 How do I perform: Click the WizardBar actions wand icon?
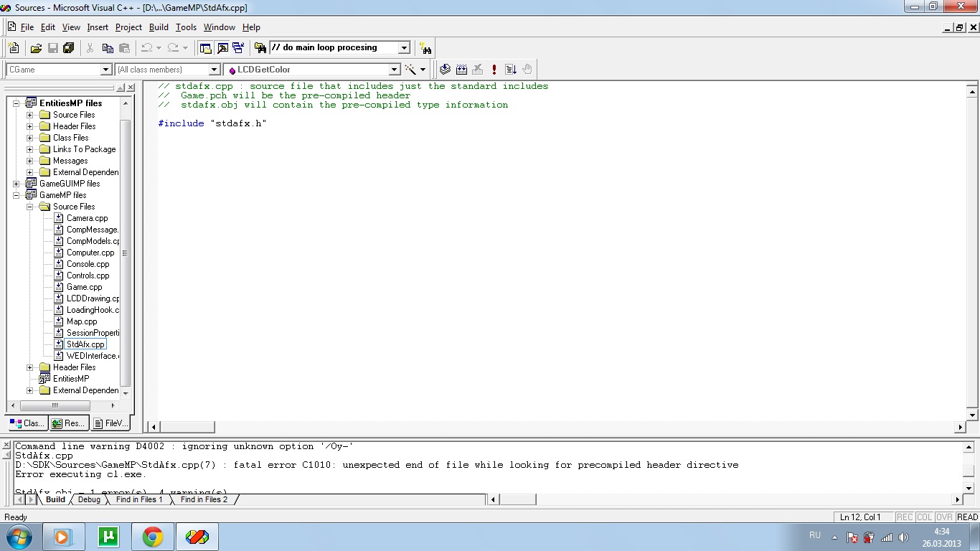[x=411, y=70]
